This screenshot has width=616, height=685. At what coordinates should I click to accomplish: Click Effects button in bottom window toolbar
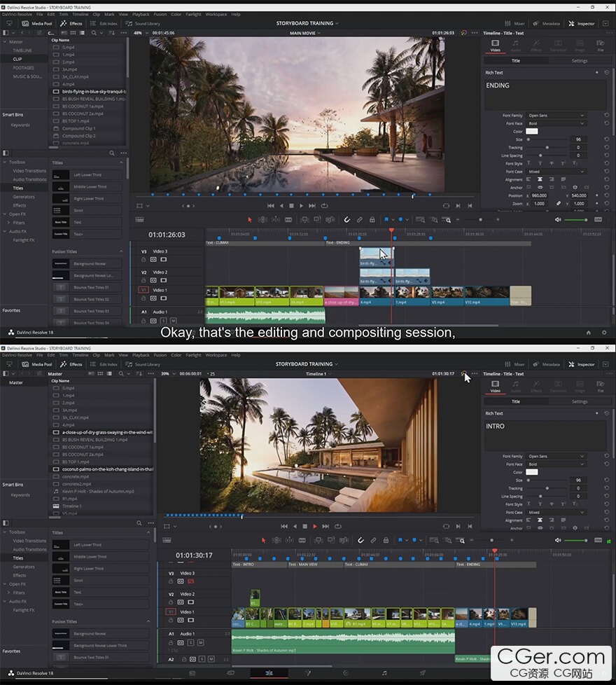click(71, 364)
